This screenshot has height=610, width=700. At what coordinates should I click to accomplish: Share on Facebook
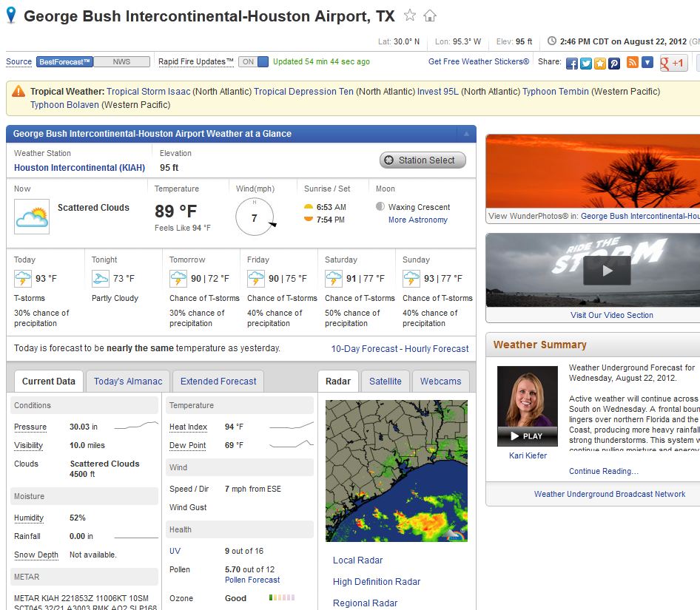[x=571, y=63]
